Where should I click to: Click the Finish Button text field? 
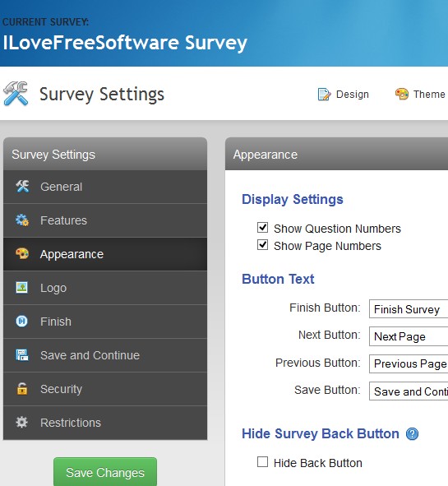409,309
